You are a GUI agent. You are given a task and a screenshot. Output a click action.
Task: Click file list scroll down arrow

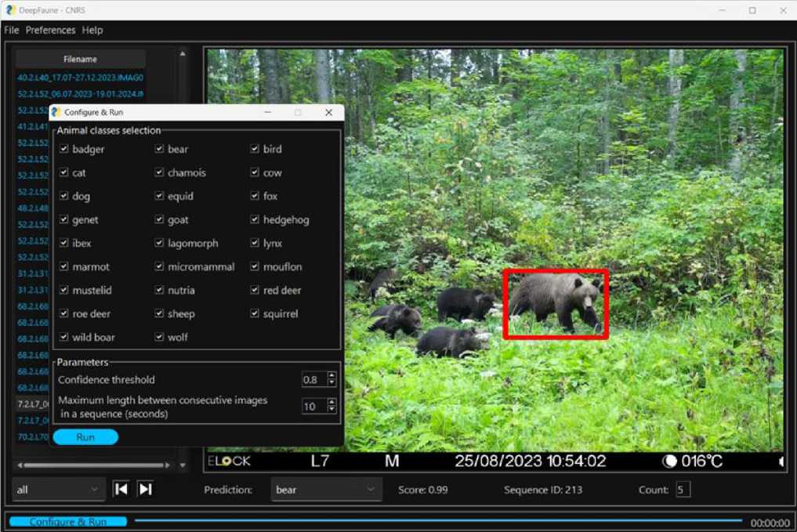pyautogui.click(x=183, y=465)
